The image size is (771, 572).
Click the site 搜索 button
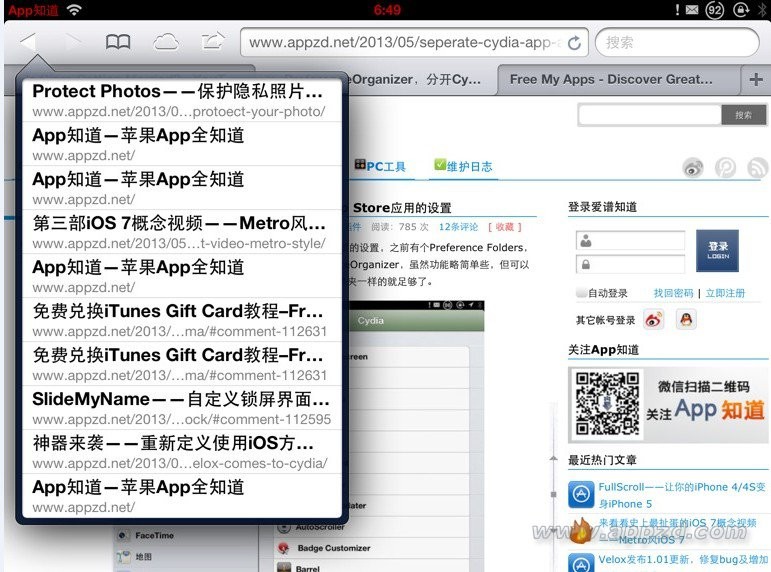(743, 115)
